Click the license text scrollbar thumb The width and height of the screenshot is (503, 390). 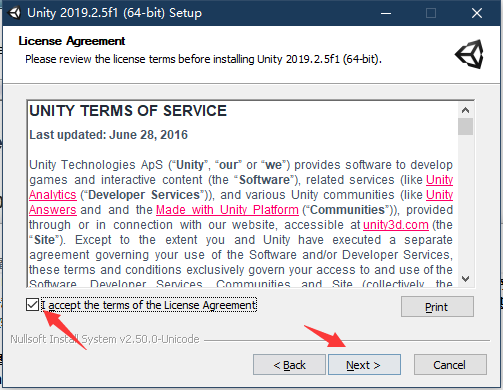[465, 126]
